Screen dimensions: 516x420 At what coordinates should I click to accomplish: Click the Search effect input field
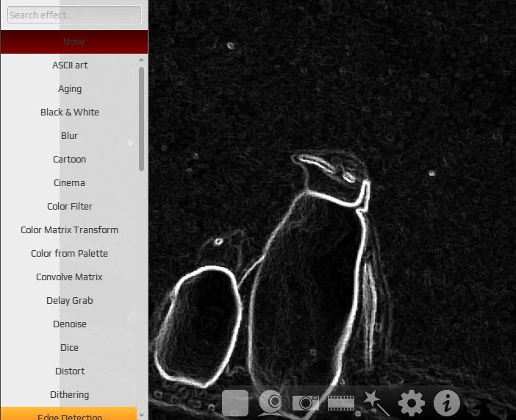74,15
